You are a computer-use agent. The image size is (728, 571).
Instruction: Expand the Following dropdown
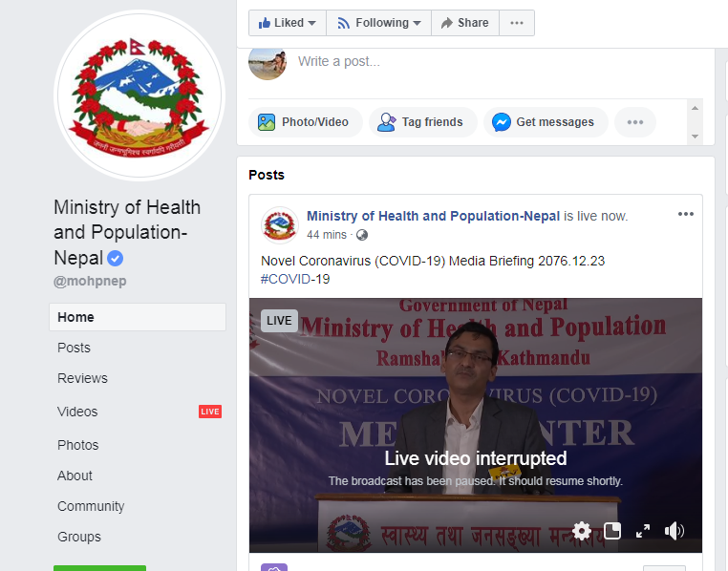(378, 23)
